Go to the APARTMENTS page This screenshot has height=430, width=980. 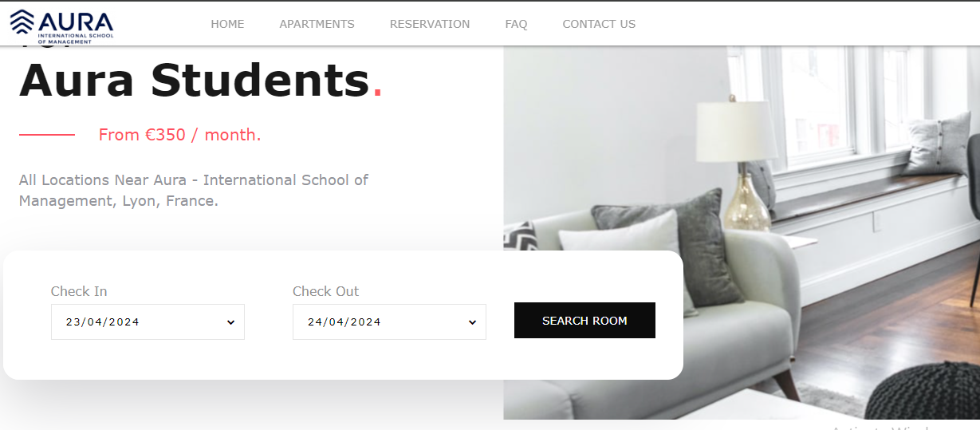[x=317, y=24]
